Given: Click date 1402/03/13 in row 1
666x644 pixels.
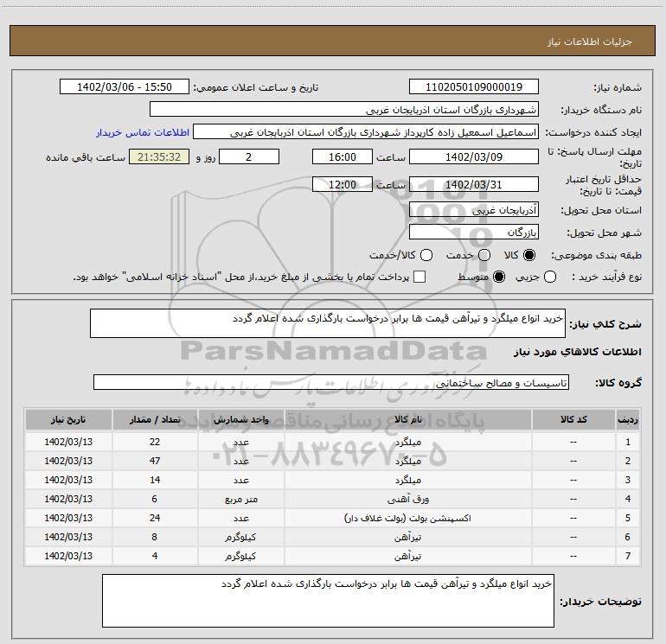Looking at the screenshot, I should tap(68, 442).
